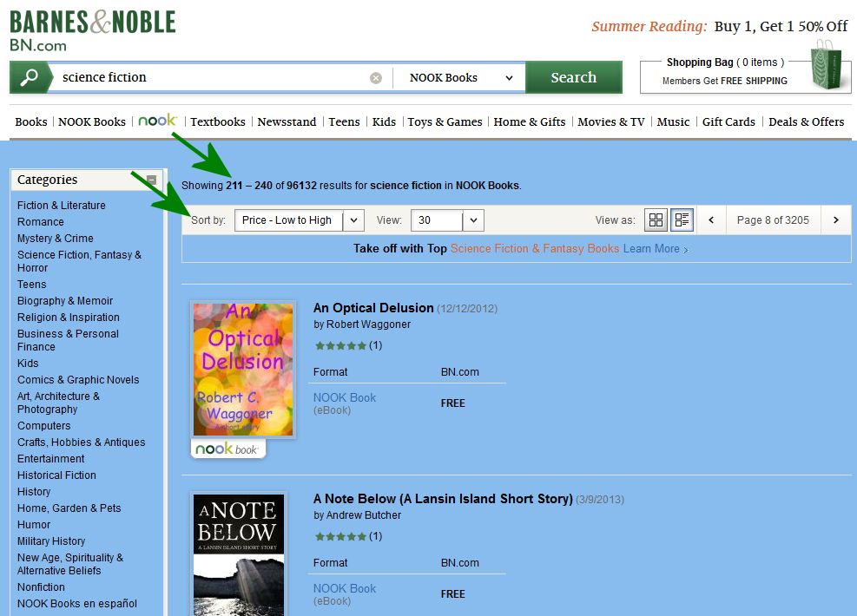Select Business & Personal Finance category
This screenshot has height=616, width=857.
point(68,340)
